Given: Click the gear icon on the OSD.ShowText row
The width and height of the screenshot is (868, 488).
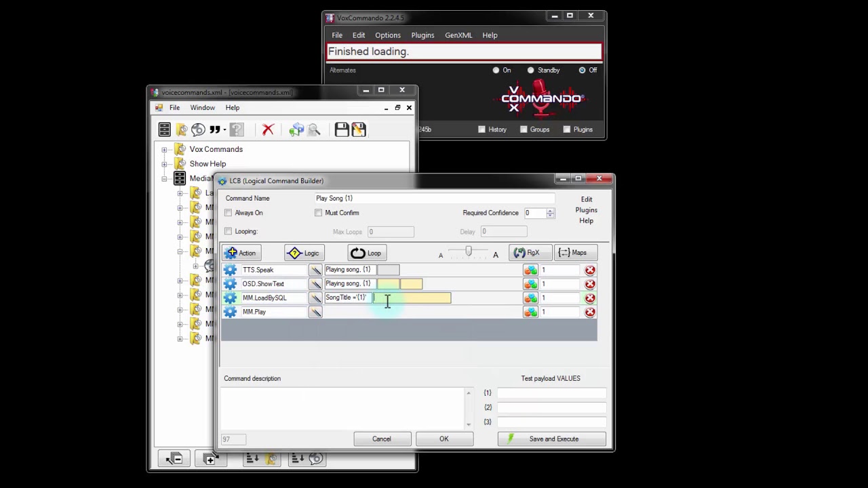Looking at the screenshot, I should 230,284.
